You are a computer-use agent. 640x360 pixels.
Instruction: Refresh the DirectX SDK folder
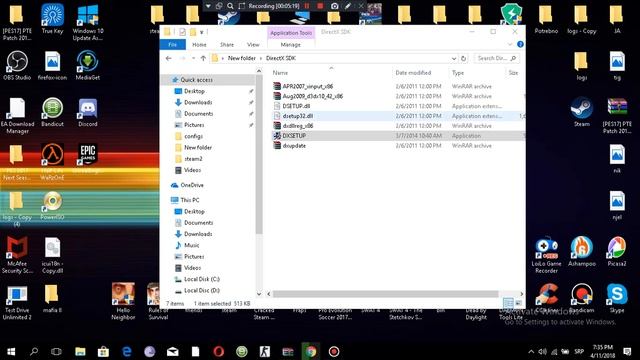[463, 58]
